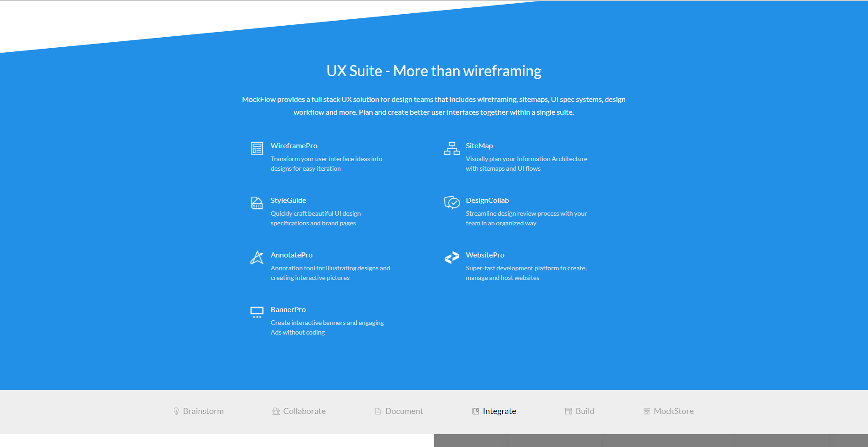868x447 pixels.
Task: Click 'Transform your user interface ideas into' text
Action: point(327,159)
